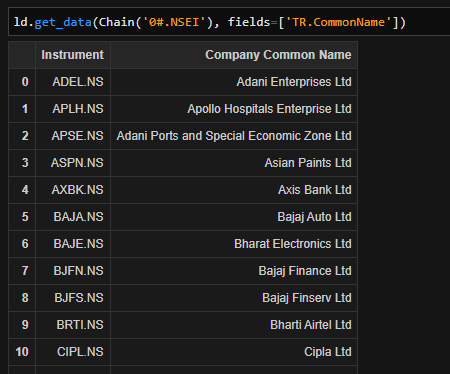
Task: Click row index 10 cell
Action: point(22,352)
